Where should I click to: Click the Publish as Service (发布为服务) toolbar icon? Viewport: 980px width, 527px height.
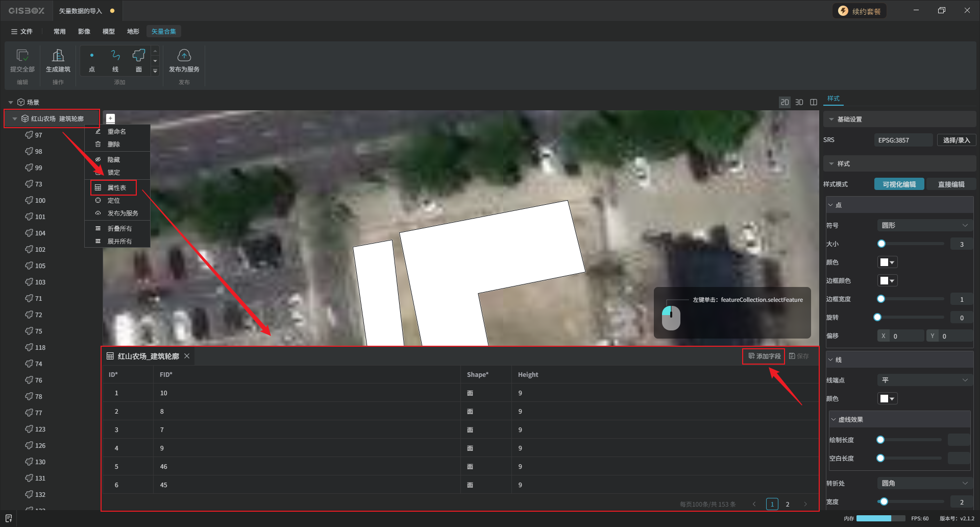pos(184,60)
